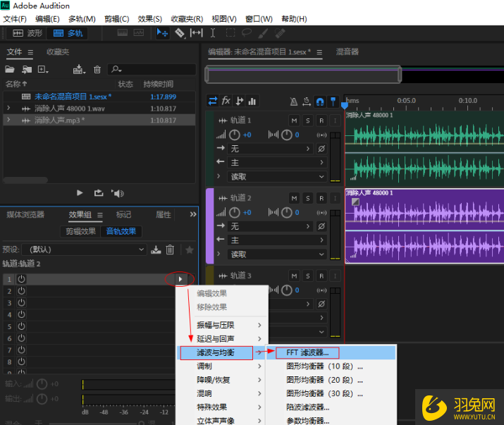
Task: Open the preset (默认) dropdown
Action: 84,250
